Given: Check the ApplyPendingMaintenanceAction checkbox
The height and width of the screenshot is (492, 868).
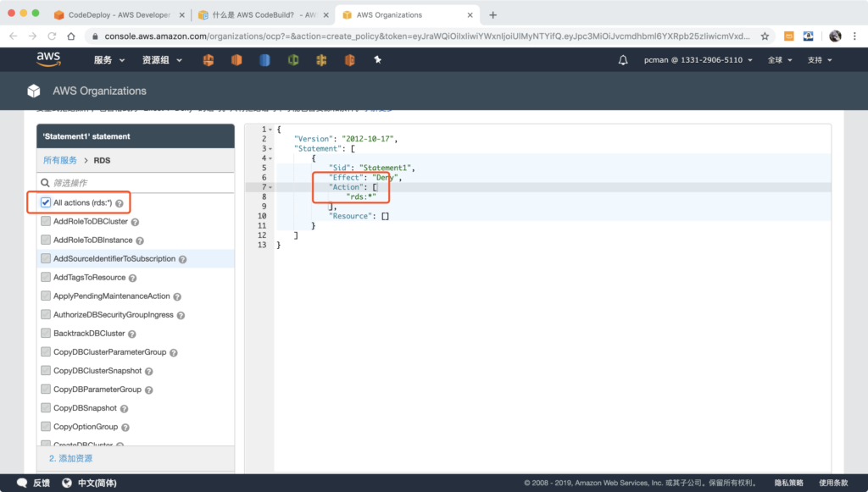Looking at the screenshot, I should point(46,296).
